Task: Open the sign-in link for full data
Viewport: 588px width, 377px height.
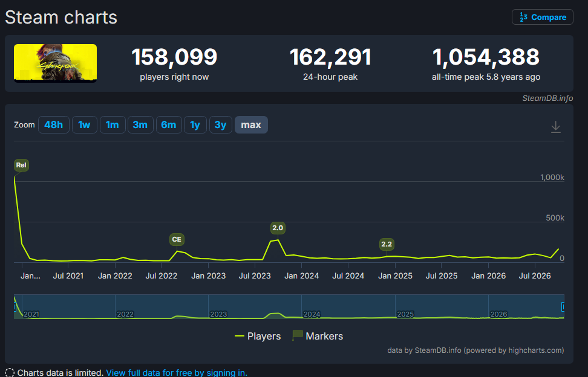Action: 177,373
